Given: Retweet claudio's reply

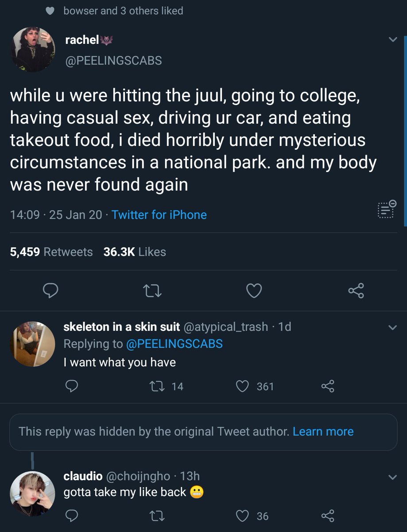Looking at the screenshot, I should pos(157,516).
